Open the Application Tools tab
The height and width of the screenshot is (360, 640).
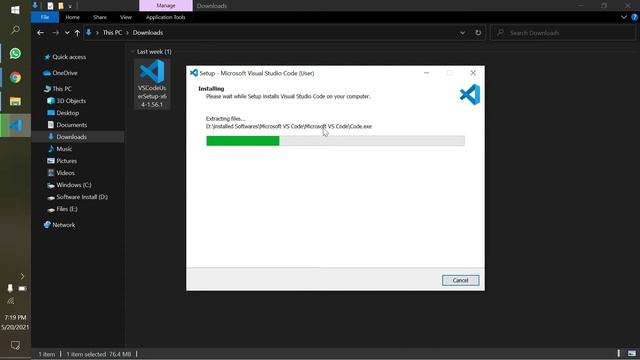pyautogui.click(x=165, y=17)
